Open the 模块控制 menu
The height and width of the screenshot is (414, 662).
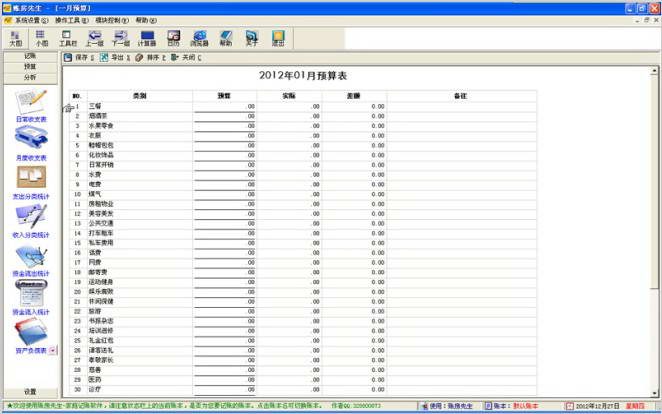point(111,20)
